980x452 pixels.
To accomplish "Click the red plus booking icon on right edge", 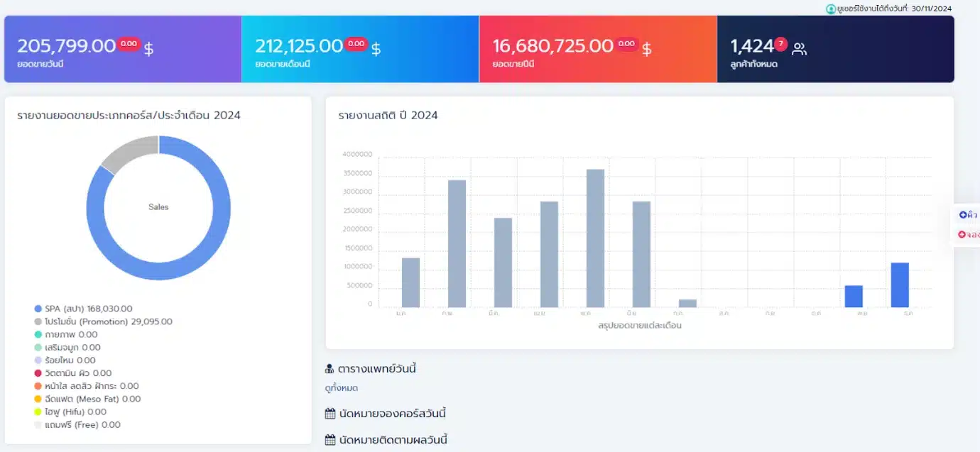I will 962,234.
